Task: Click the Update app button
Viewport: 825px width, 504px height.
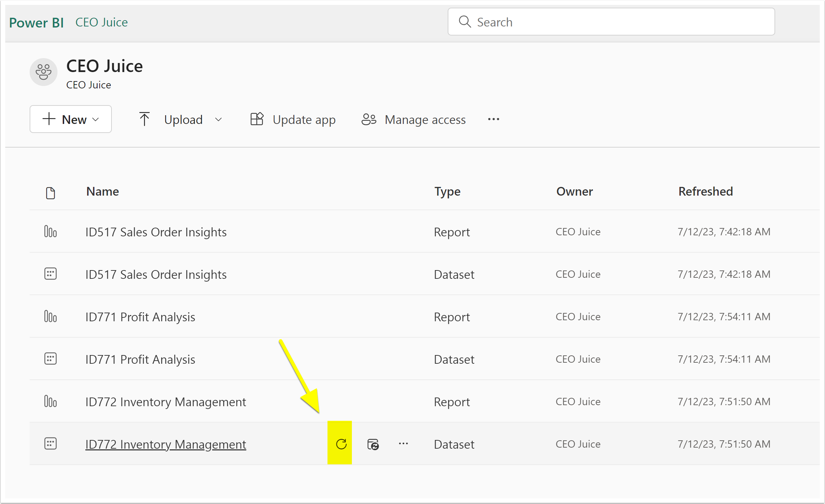Action: tap(293, 119)
